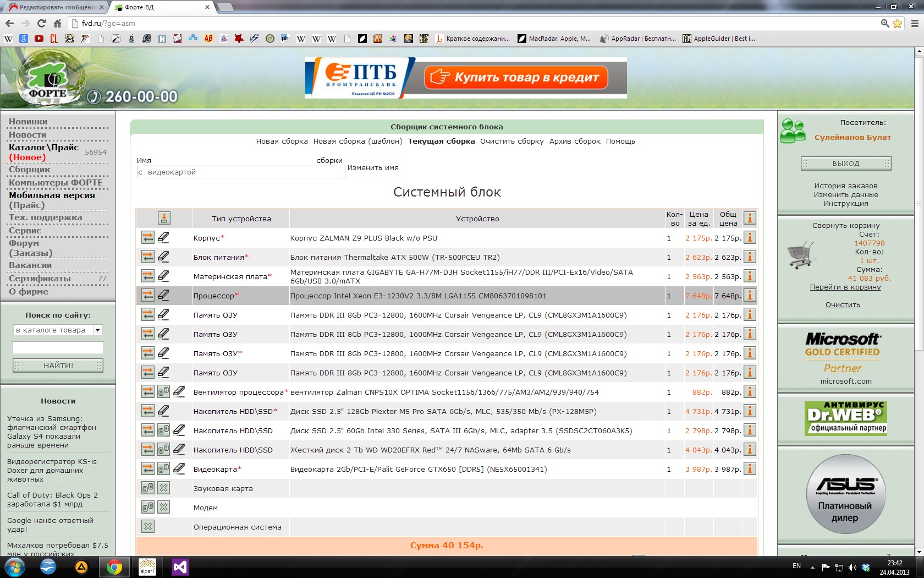Click the 'Купить товар в кредит' banner button
The width and height of the screenshot is (924, 578).
516,77
